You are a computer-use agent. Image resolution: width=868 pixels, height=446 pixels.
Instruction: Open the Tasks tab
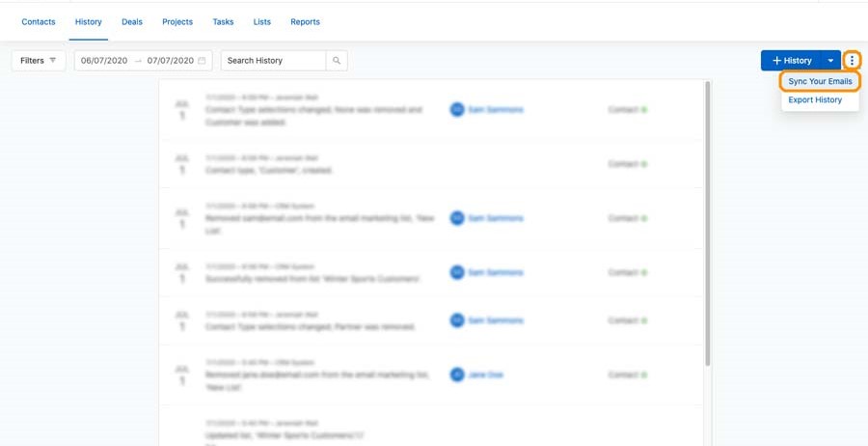223,22
